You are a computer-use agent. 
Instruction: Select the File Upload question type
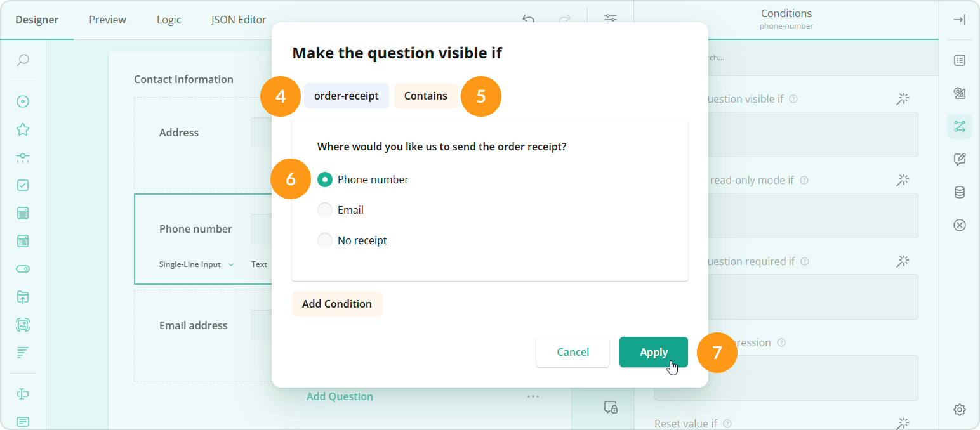pyautogui.click(x=22, y=297)
